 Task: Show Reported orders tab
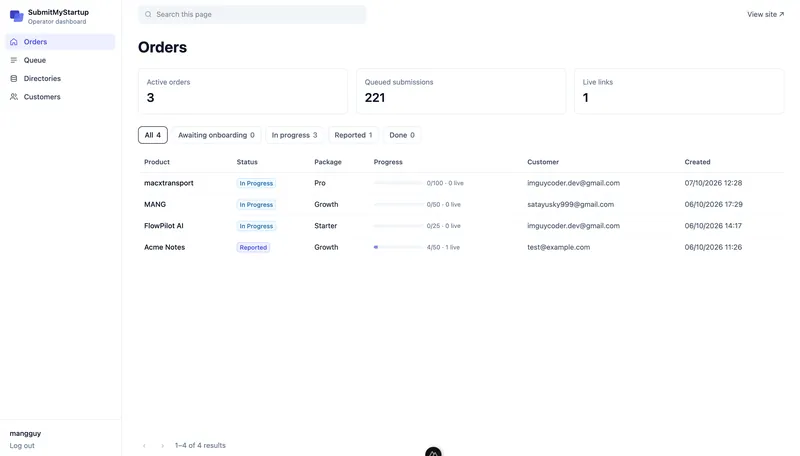click(354, 135)
